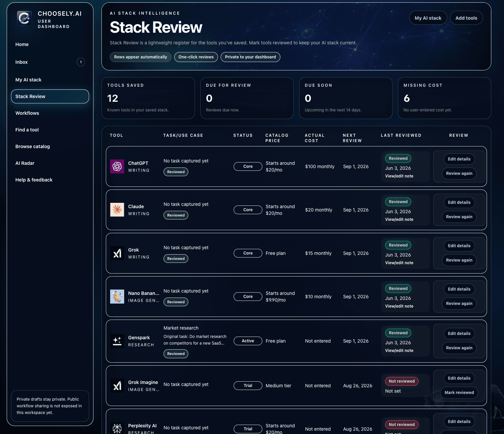Image resolution: width=504 pixels, height=434 pixels.
Task: Click the Not reviewed badge for Grok Imagine
Action: [402, 381]
